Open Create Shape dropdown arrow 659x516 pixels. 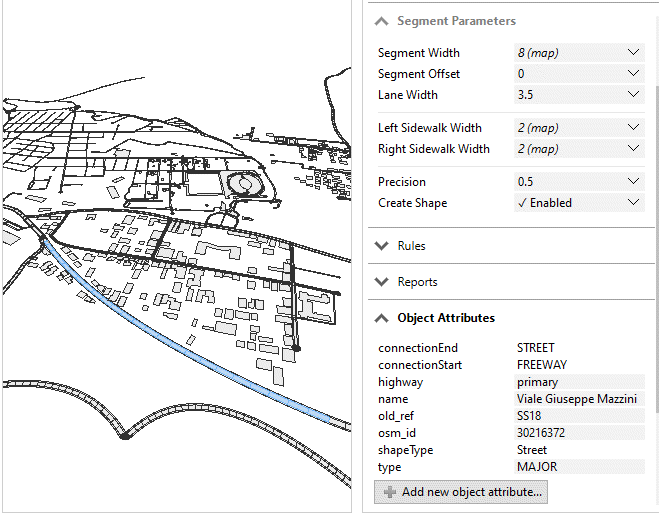coord(633,203)
